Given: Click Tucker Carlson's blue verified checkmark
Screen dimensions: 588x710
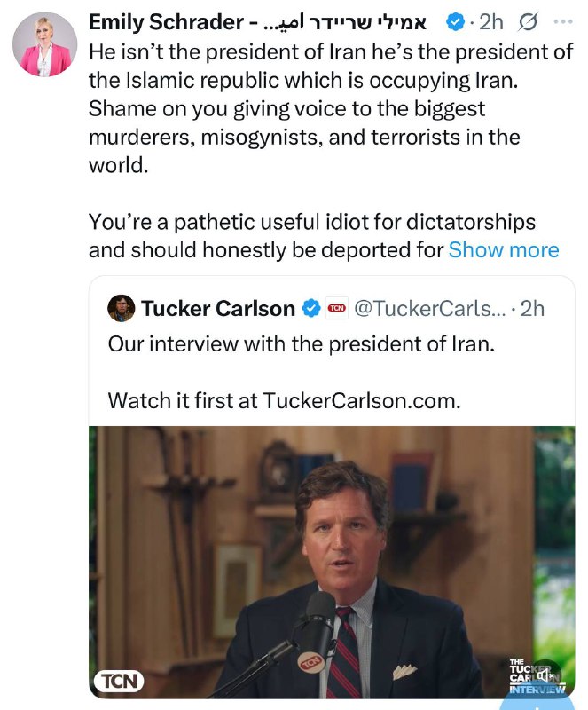Looking at the screenshot, I should tap(311, 308).
